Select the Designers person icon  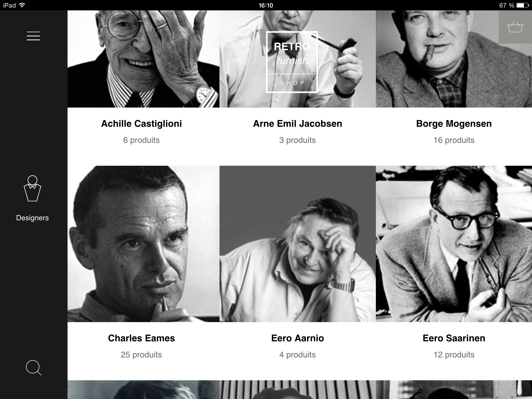click(x=32, y=189)
